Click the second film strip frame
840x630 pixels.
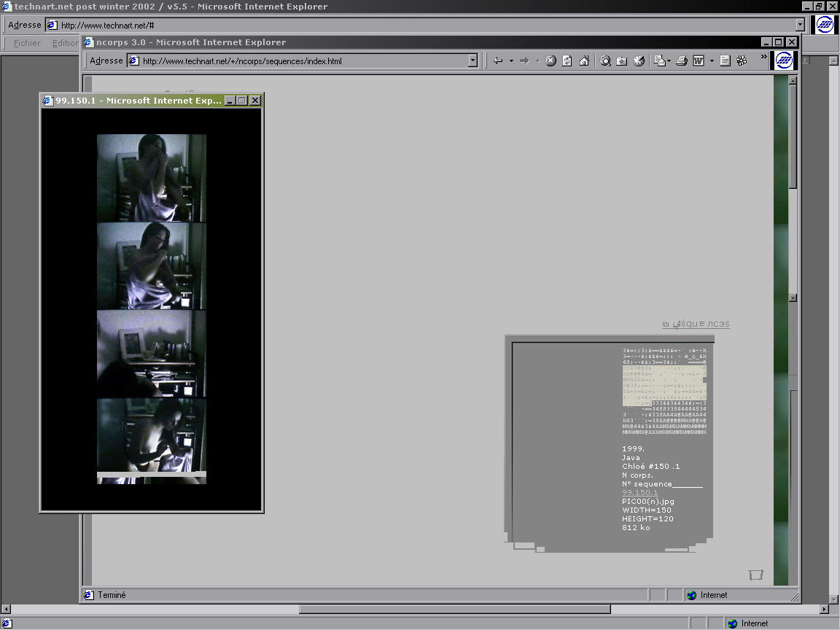point(152,266)
